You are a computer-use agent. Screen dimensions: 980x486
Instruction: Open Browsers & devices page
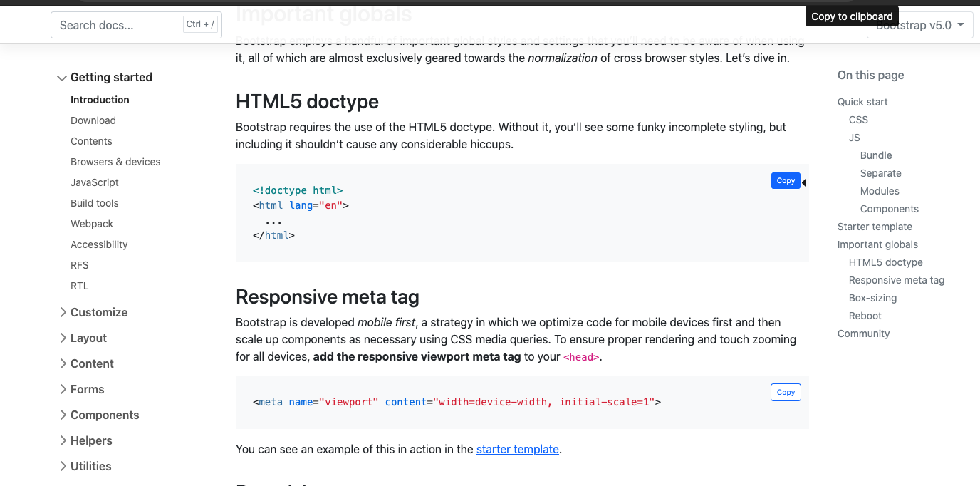click(x=115, y=162)
